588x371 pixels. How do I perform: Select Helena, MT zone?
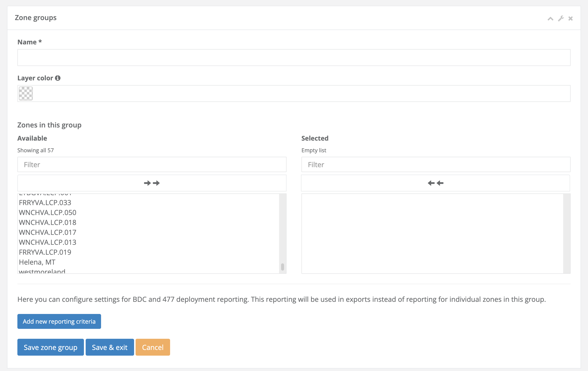point(37,262)
